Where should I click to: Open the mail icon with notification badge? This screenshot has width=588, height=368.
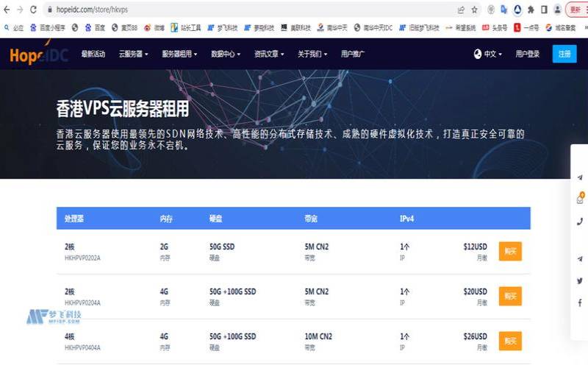tap(580, 199)
